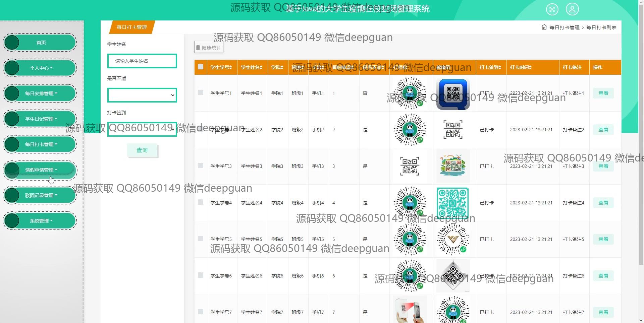
Task: Select the checkbox for 学生学号4 row
Action: [x=201, y=202]
